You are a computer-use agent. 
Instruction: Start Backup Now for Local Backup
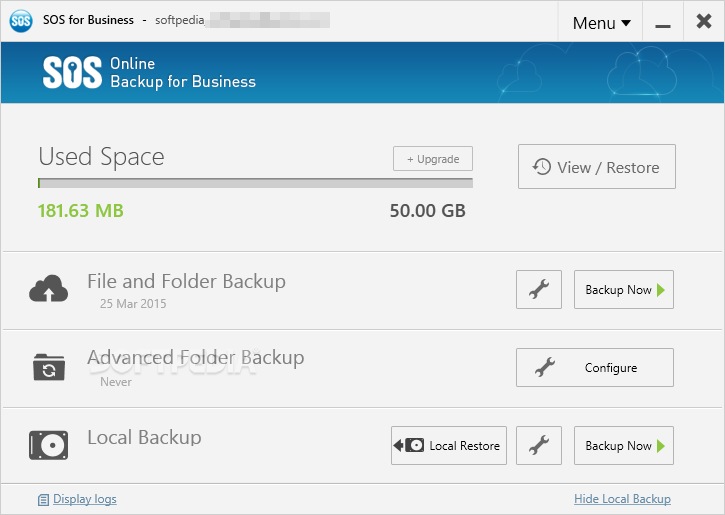tap(624, 446)
